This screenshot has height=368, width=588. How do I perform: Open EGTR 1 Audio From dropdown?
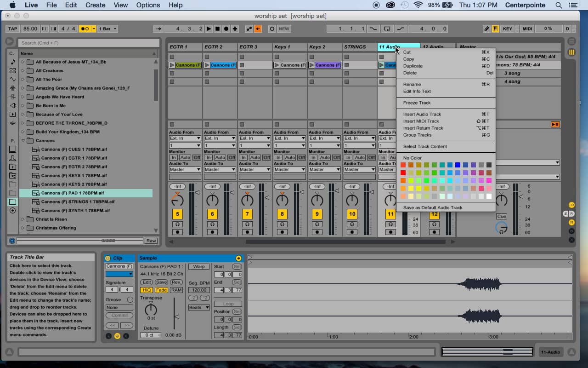(x=185, y=138)
